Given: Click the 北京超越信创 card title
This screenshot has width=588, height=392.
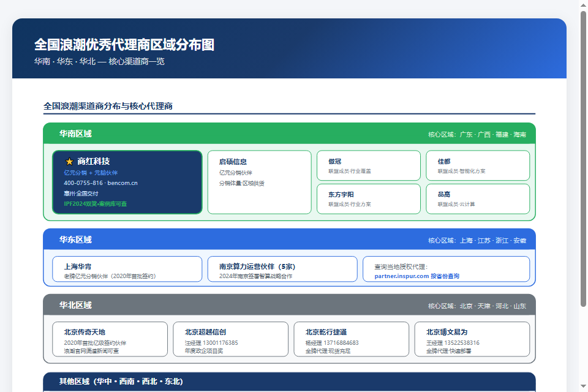Looking at the screenshot, I should [205, 332].
